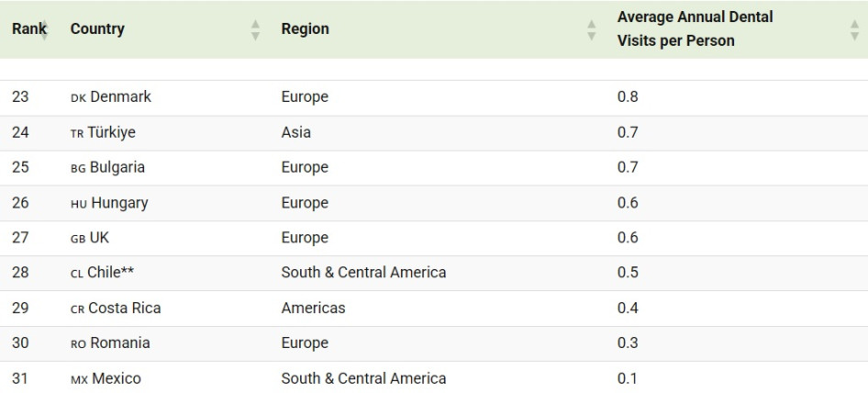This screenshot has height=393, width=868.
Task: Click the DK flag code beside Denmark
Action: pos(78,97)
